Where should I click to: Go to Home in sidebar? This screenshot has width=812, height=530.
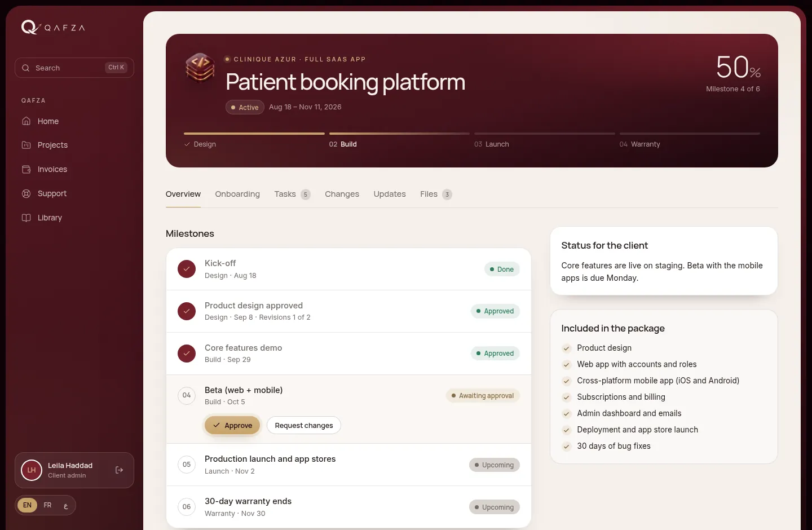[74, 121]
